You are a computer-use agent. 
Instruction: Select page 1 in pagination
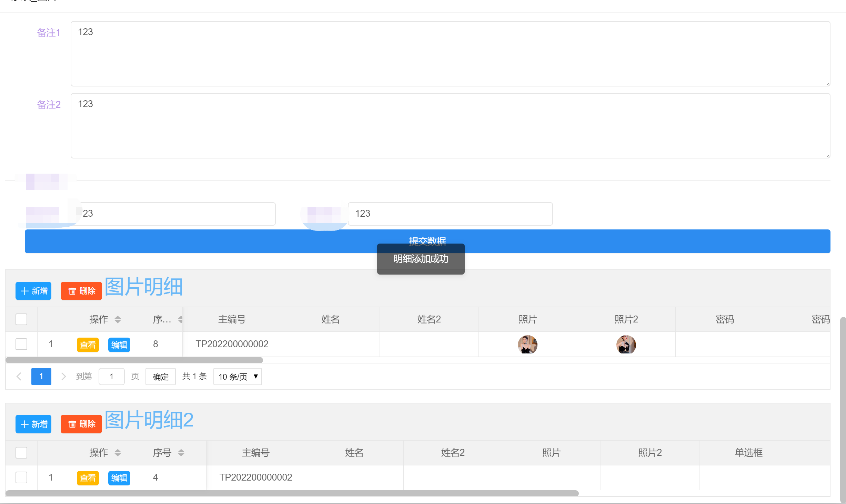[41, 377]
